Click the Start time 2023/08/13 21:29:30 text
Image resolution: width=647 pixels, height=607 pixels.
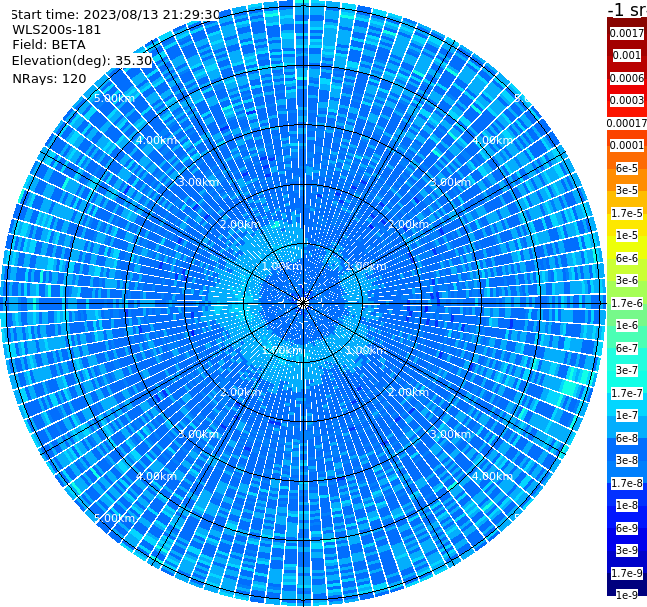pos(115,15)
